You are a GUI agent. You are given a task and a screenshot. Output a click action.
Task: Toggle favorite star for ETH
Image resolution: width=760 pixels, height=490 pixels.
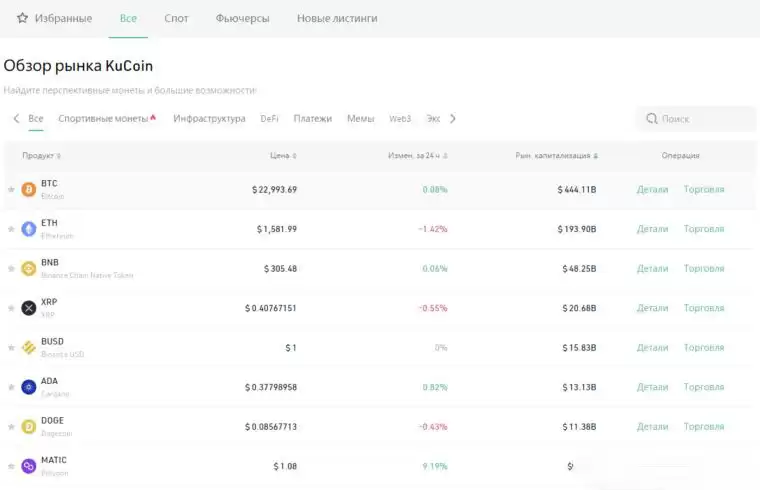(11, 229)
